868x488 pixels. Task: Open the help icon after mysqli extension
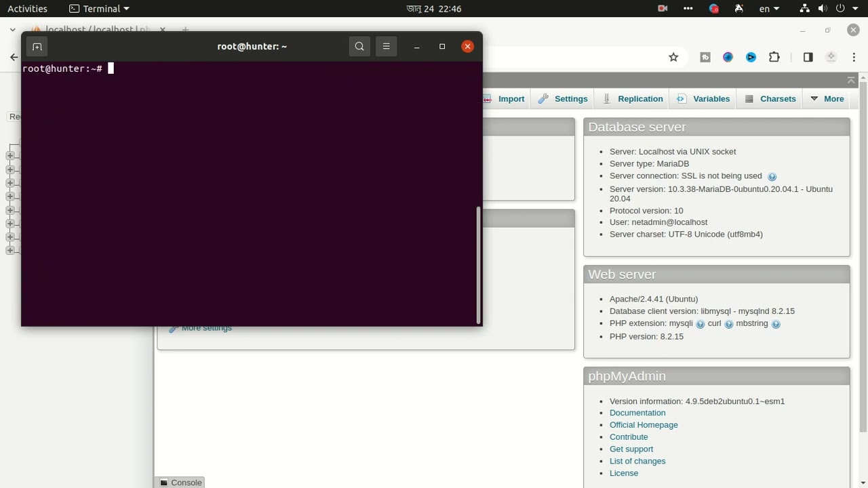click(x=701, y=325)
